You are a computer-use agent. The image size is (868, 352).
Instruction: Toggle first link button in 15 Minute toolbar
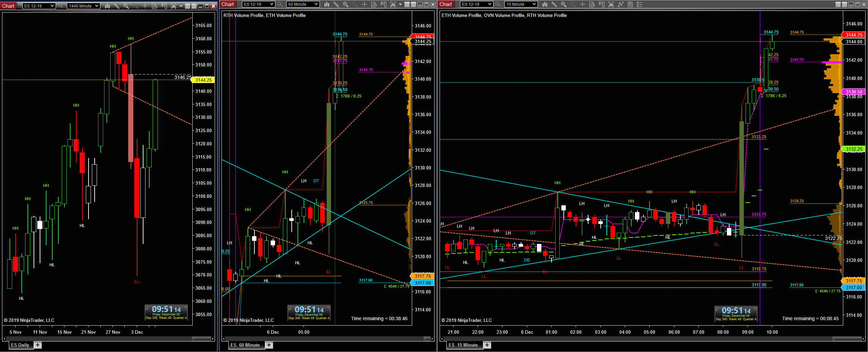(x=838, y=4)
